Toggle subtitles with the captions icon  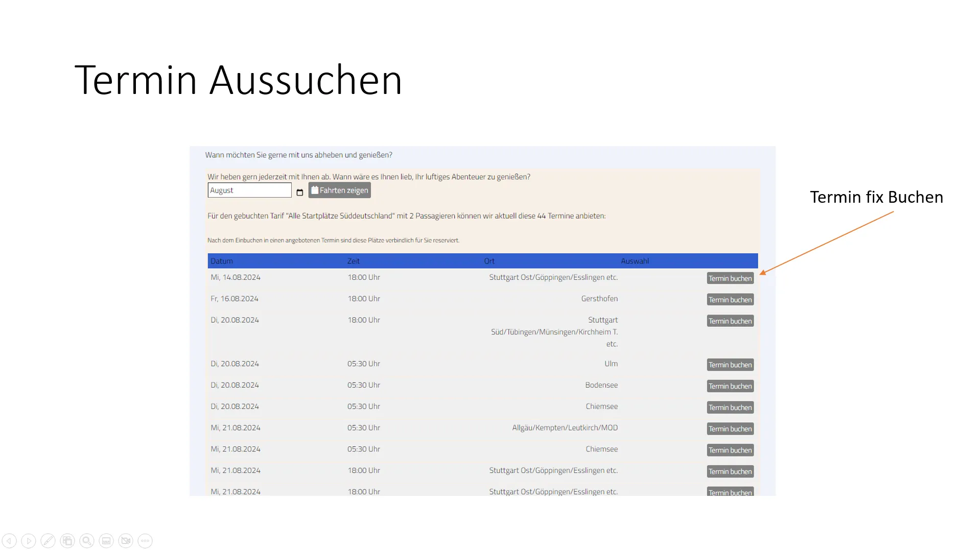(x=106, y=540)
